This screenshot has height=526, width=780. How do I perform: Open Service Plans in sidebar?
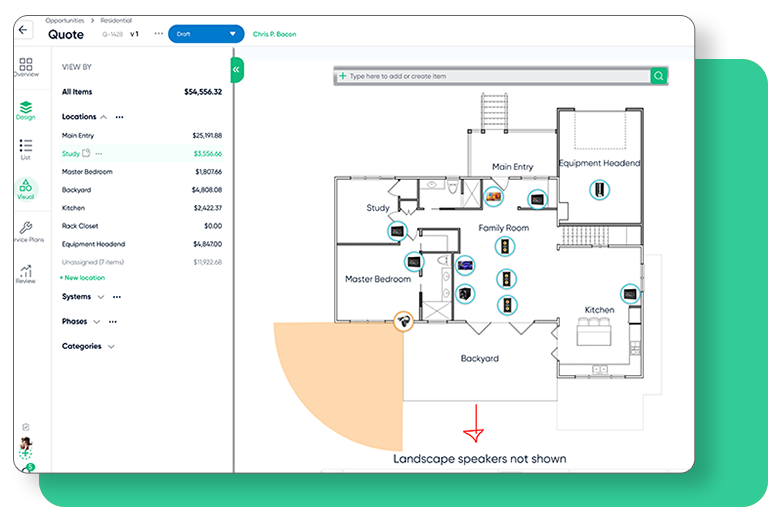point(28,232)
